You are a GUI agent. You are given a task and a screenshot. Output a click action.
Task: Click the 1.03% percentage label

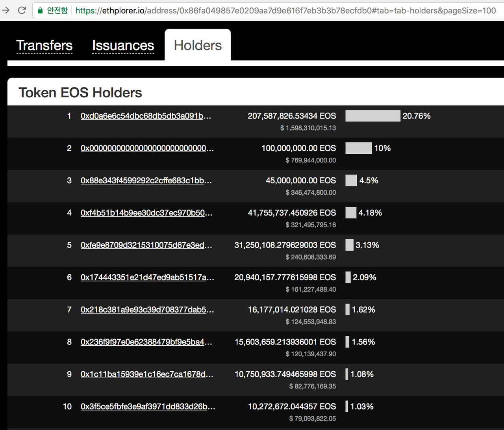[362, 407]
